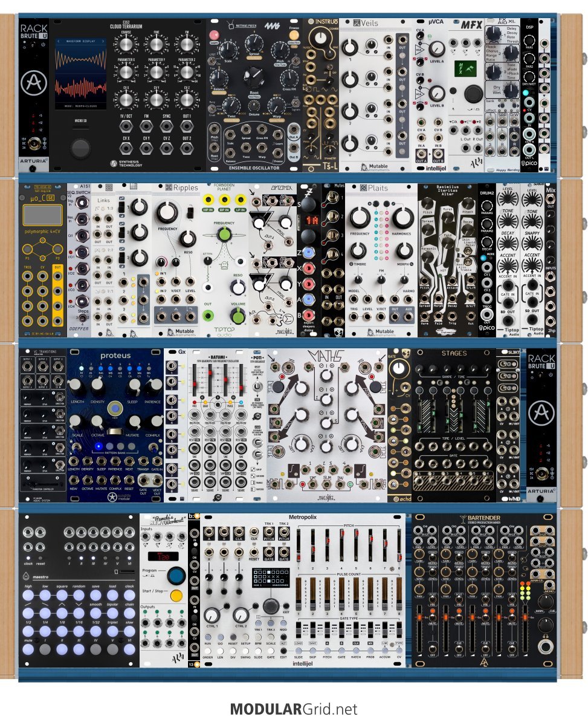Toggle the S button on the Z-logo module
Viewport: 588px width, 722px height.
(308, 204)
